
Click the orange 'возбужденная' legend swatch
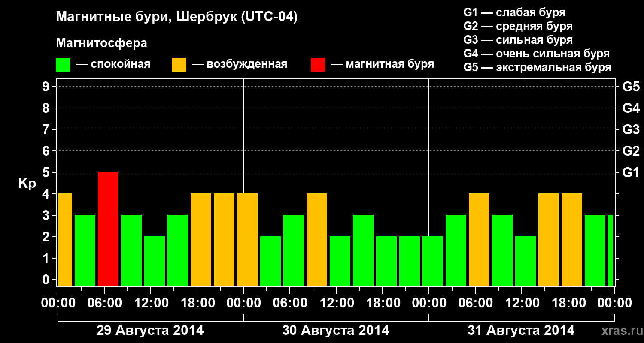pos(179,65)
